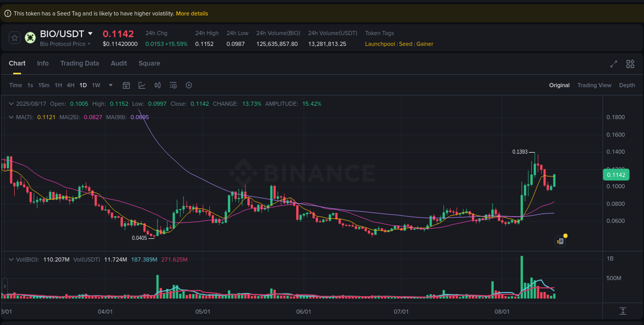Select the 1W candle timeframe

[96, 85]
